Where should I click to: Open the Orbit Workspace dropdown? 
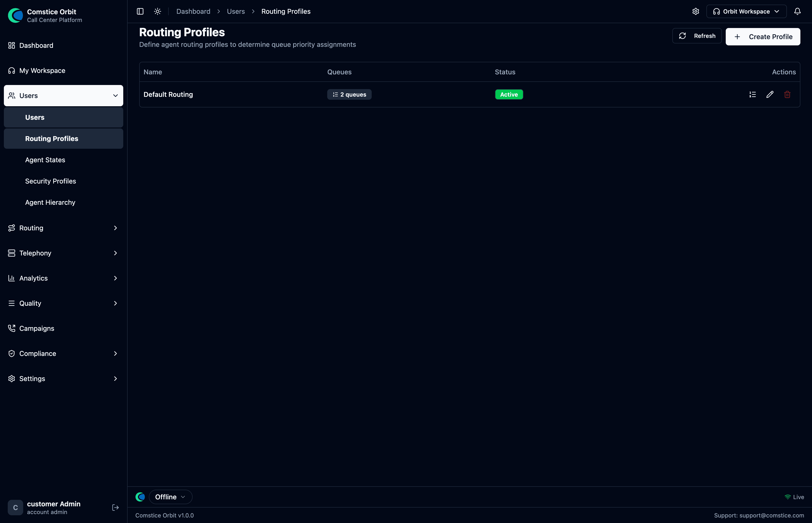point(747,11)
